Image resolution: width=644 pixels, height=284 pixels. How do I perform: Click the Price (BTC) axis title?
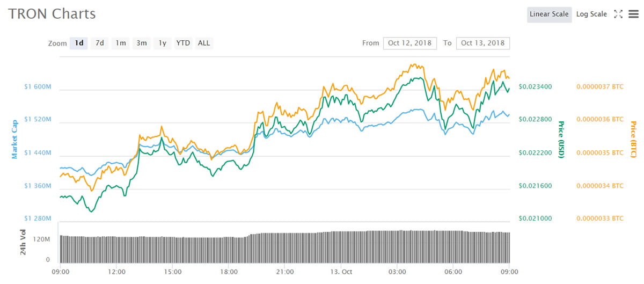click(633, 140)
